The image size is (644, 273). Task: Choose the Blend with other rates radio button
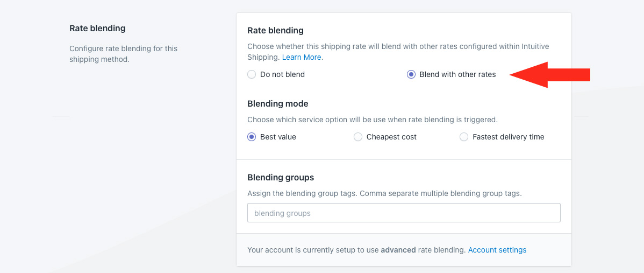point(411,75)
